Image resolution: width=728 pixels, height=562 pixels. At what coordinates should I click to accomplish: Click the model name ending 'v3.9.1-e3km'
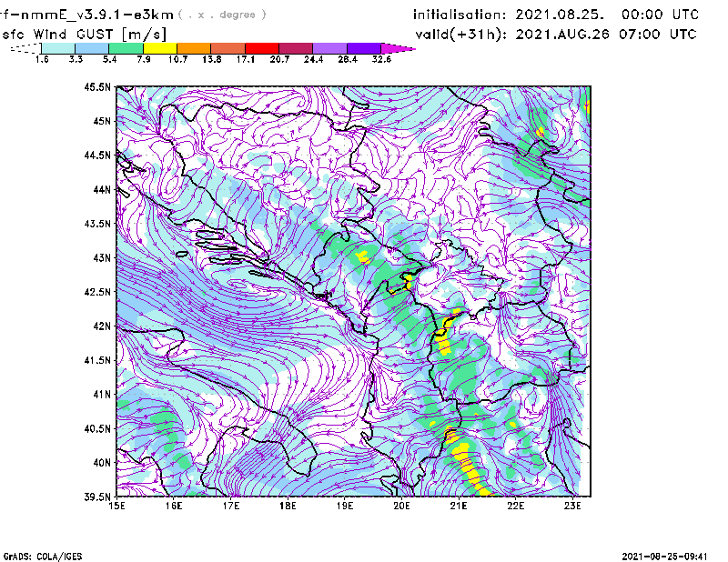[x=86, y=15]
